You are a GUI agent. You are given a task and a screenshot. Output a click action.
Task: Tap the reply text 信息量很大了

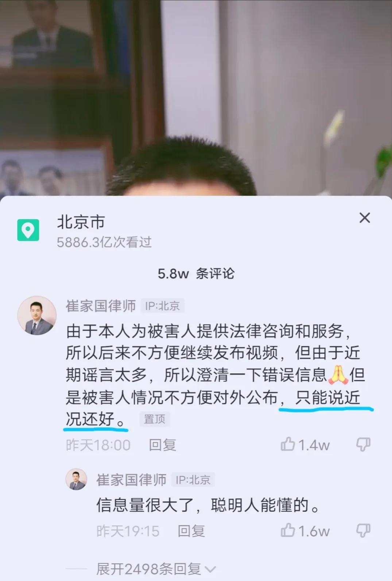click(x=144, y=505)
